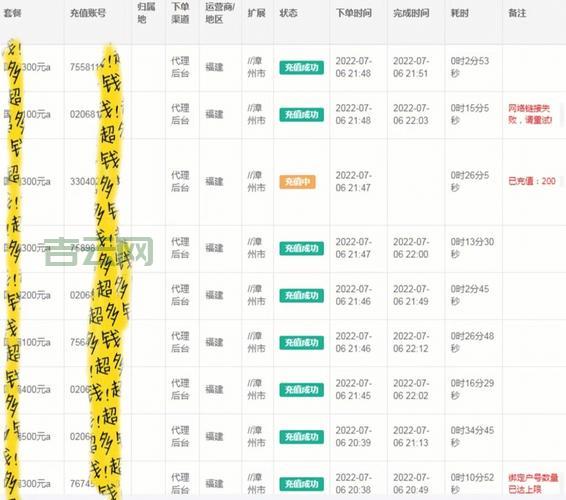Click the duration cell 0时2分53秒
Screen dimensions: 566x500
(x=470, y=67)
